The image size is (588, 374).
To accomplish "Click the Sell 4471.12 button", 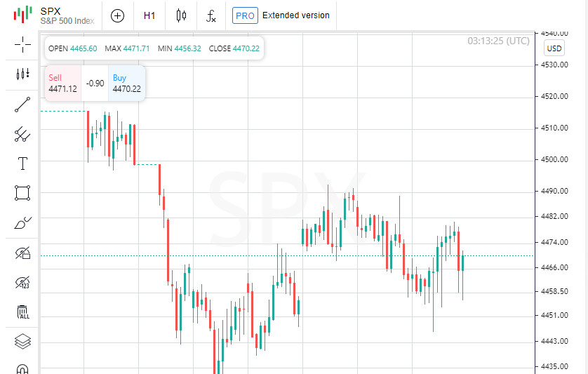I will (62, 84).
